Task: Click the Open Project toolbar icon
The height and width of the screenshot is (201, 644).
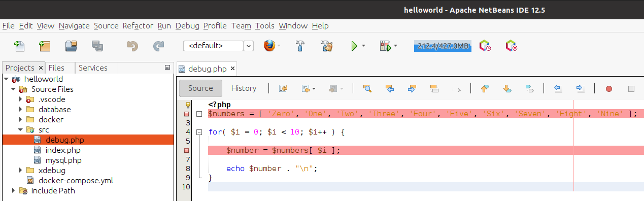Action: 71,46
